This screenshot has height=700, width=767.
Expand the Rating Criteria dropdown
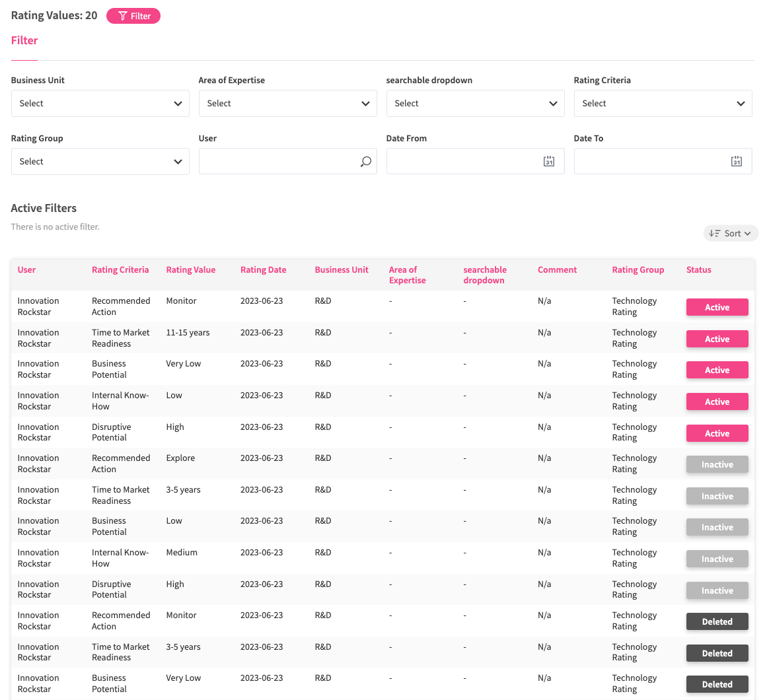point(663,104)
